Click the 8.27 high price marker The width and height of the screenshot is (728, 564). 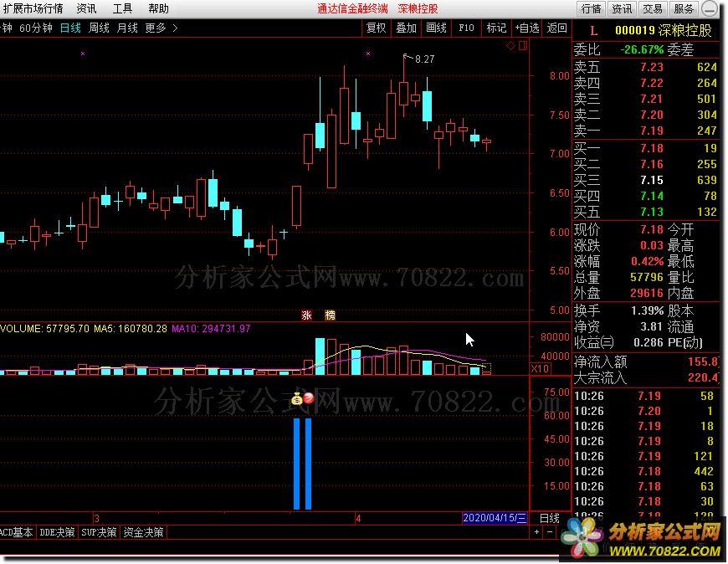coord(424,59)
